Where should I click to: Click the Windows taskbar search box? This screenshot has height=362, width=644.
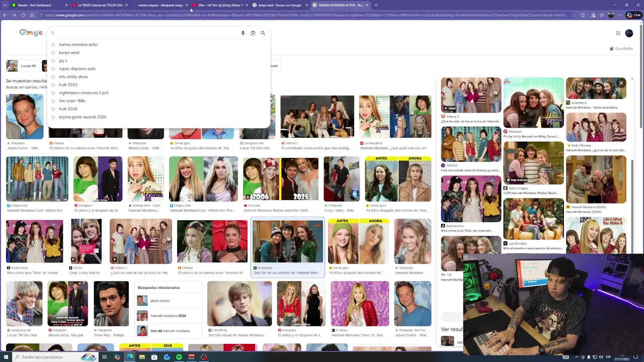[x=54, y=357]
